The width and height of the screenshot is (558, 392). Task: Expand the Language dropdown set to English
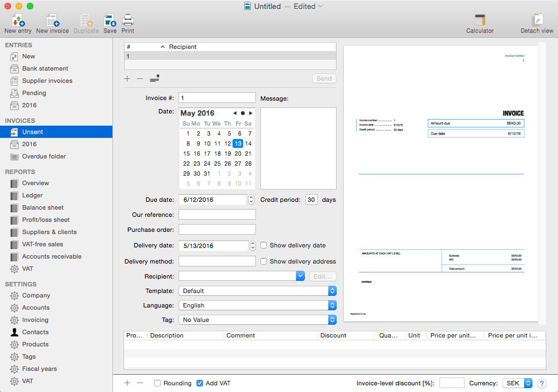click(258, 305)
